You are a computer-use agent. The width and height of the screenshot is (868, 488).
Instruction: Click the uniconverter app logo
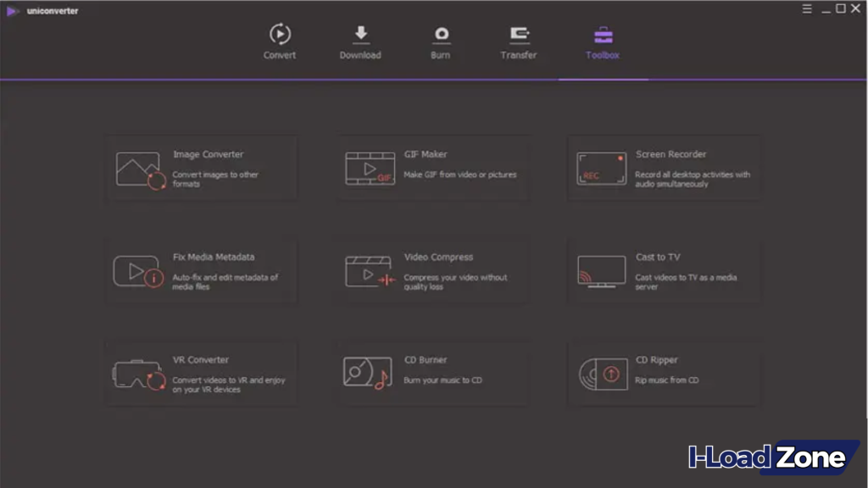tap(12, 10)
